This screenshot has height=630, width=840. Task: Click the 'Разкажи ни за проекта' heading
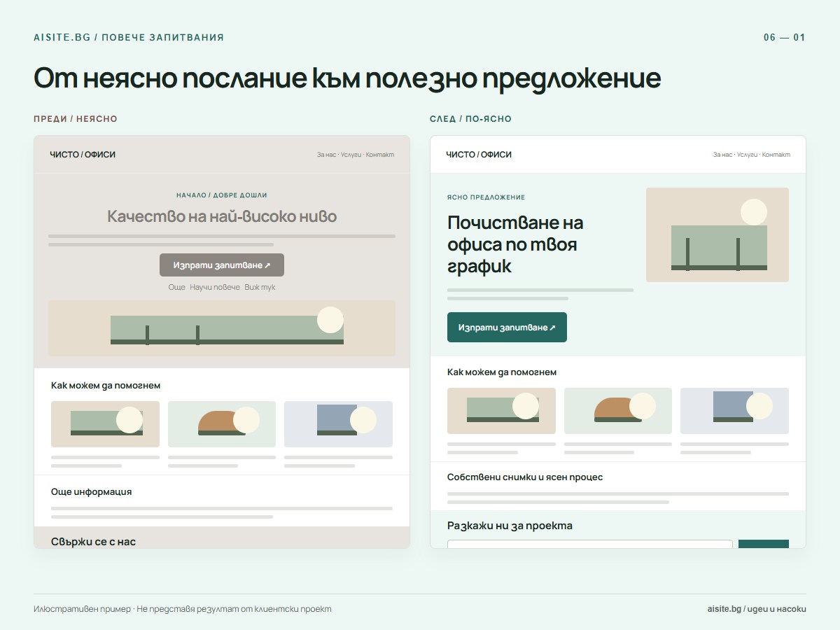click(x=510, y=526)
